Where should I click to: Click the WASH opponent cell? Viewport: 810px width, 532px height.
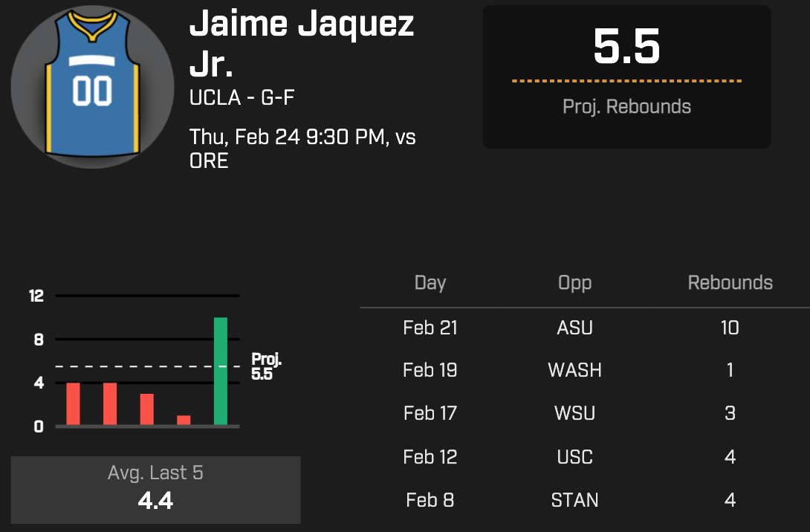click(574, 370)
